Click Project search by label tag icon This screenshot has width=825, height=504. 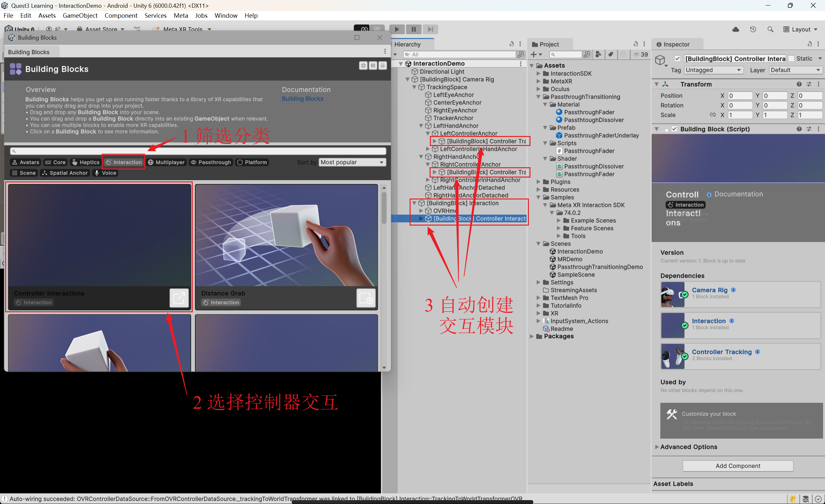pyautogui.click(x=611, y=54)
